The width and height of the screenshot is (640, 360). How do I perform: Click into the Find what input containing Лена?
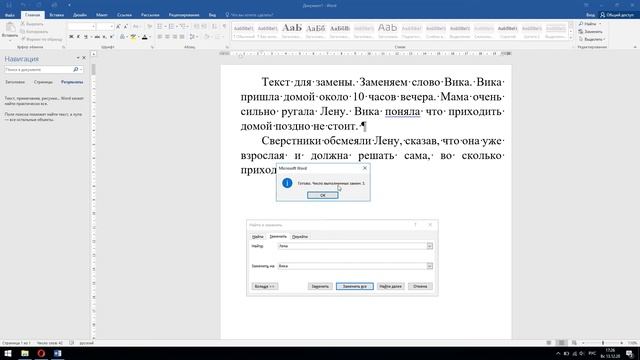point(352,246)
